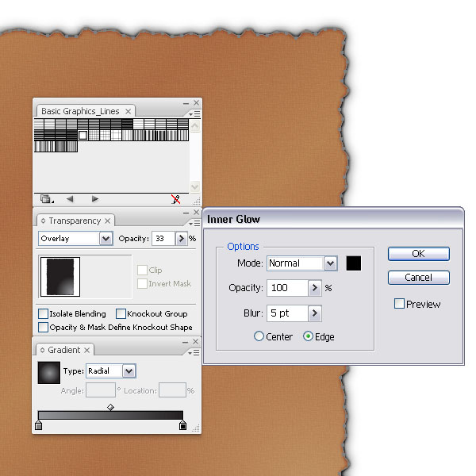This screenshot has width=476, height=476.
Task: Open the Transparency Opacity slider arrow
Action: point(181,239)
